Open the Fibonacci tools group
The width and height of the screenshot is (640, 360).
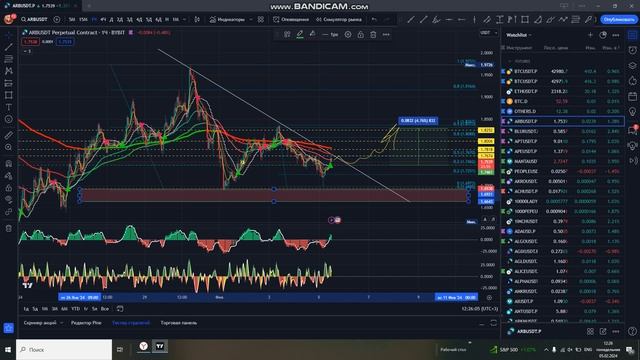[9, 59]
